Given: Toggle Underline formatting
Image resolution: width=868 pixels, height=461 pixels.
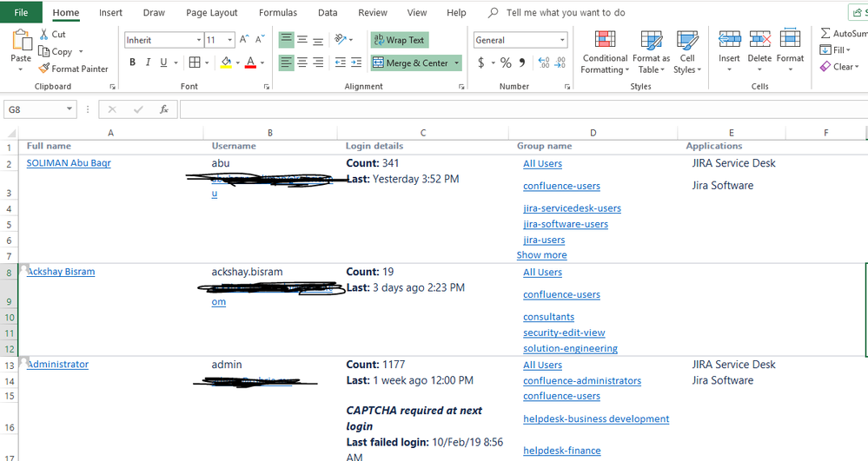Looking at the screenshot, I should 163,63.
